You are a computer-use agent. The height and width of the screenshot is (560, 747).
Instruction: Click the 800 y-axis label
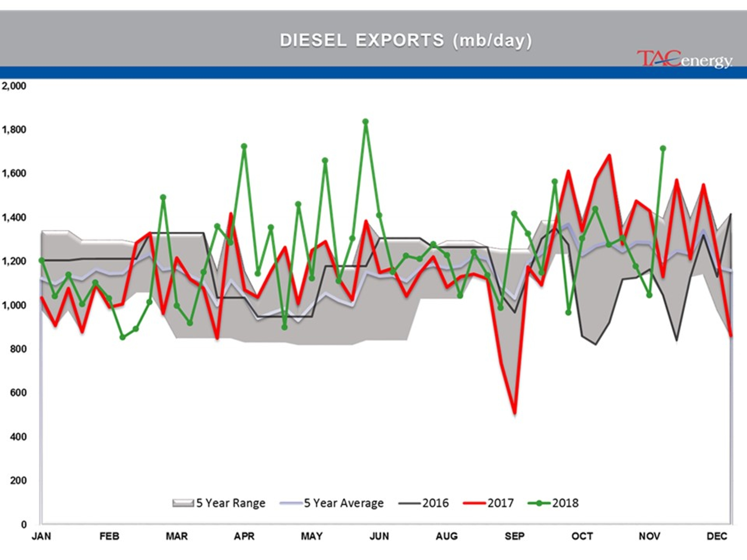click(x=18, y=349)
